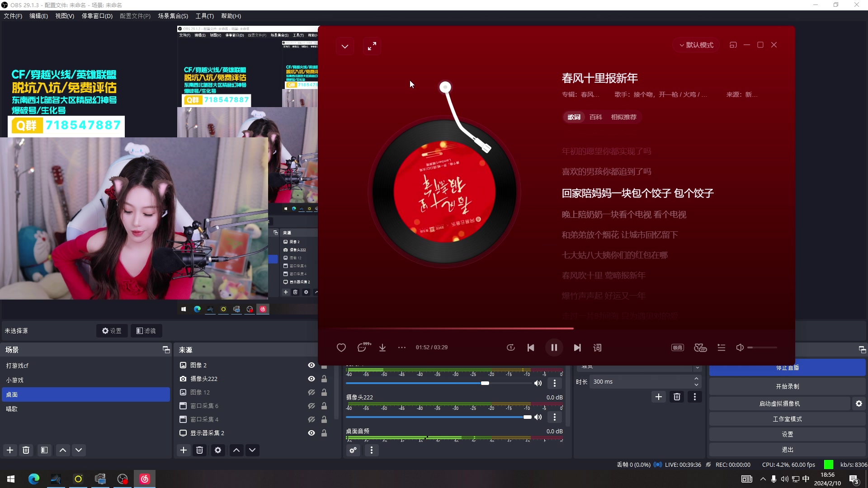This screenshot has width=868, height=488.
Task: Open the playlist queue icon
Action: tap(722, 347)
